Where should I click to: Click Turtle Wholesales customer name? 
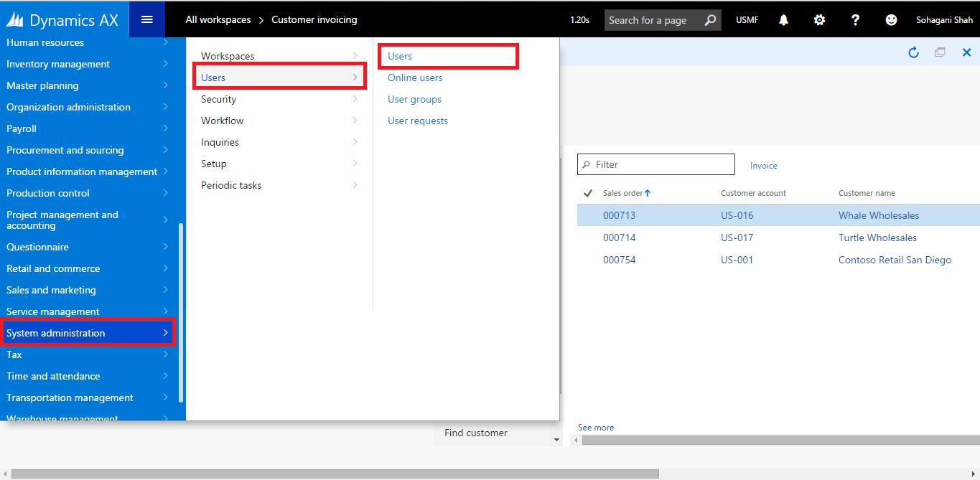tap(877, 237)
